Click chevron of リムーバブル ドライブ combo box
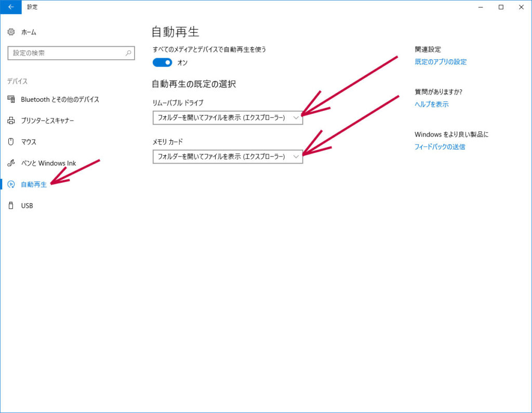Image resolution: width=532 pixels, height=413 pixels. (x=296, y=118)
